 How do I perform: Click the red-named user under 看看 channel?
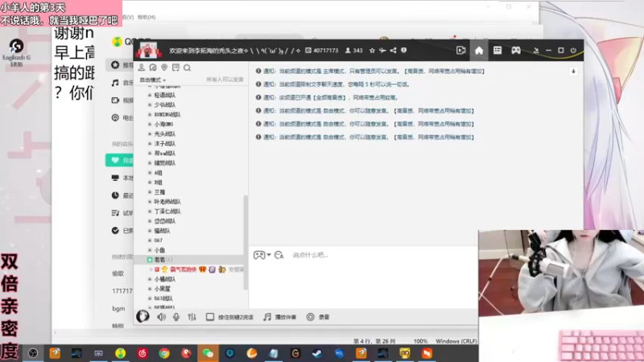pos(184,269)
